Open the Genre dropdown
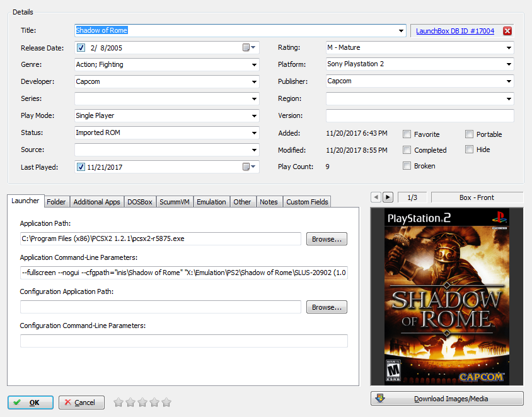 tap(254, 64)
